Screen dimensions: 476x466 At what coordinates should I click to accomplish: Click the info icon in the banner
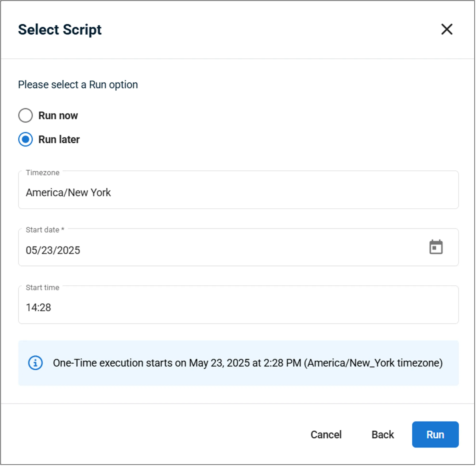35,363
